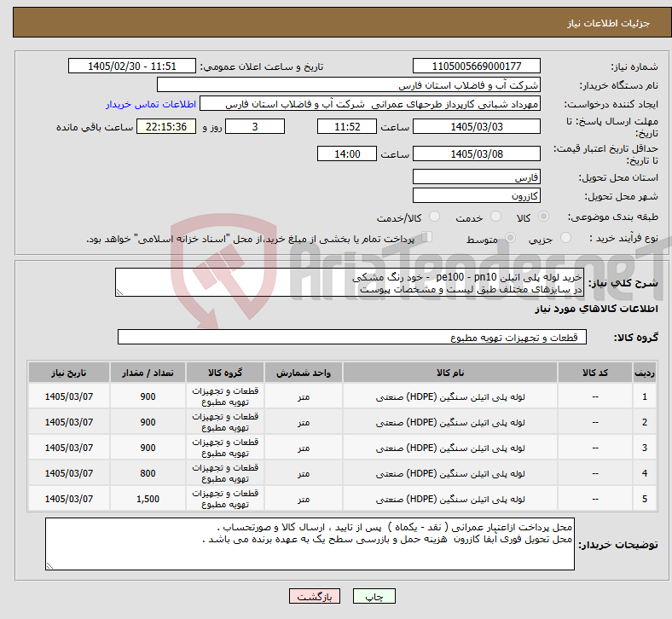The image size is (672, 619).
Task: Click the item name in row 1
Action: click(450, 396)
